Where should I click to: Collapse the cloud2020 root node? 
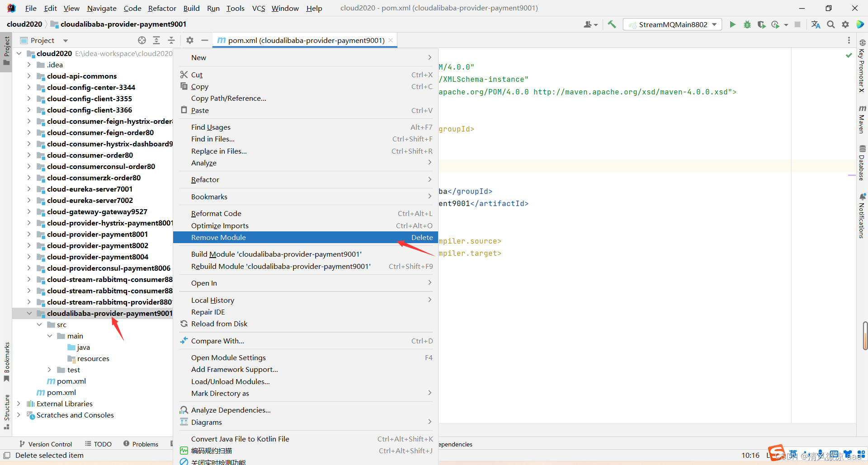click(x=19, y=53)
